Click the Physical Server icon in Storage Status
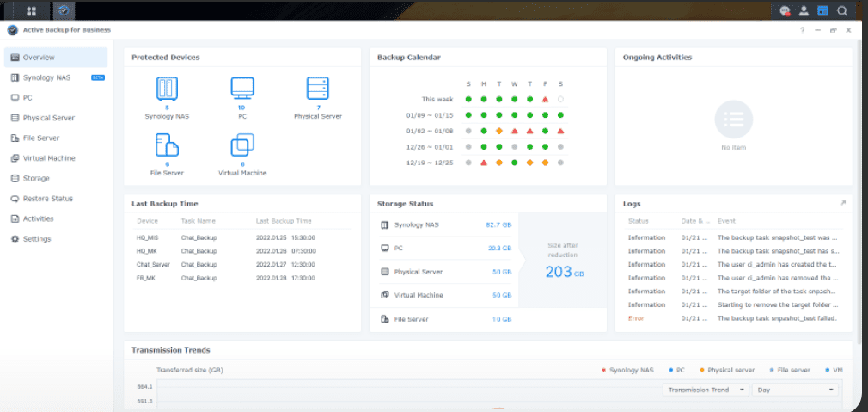868x412 pixels. pos(385,272)
